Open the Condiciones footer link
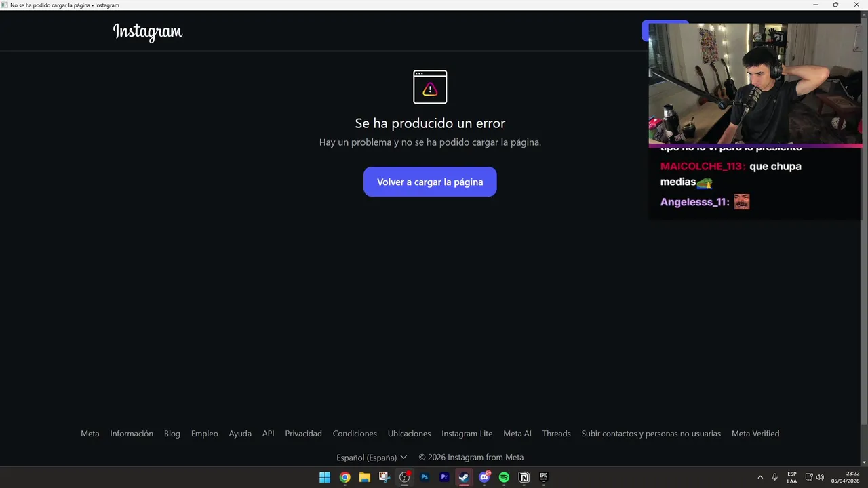The image size is (868, 488). click(x=355, y=434)
